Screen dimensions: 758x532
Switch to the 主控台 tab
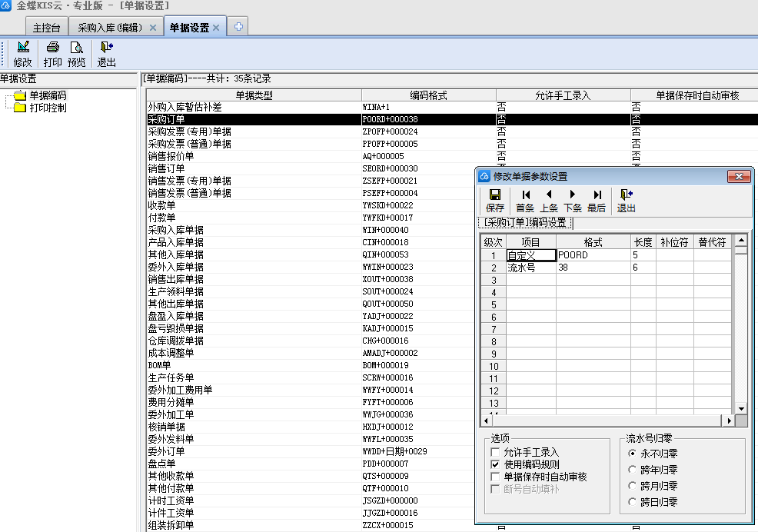point(46,28)
